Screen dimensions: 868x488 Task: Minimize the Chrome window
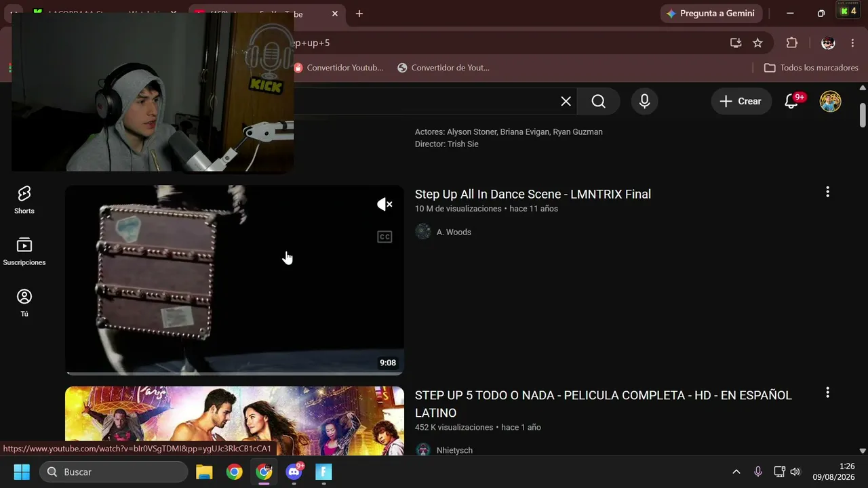[790, 14]
